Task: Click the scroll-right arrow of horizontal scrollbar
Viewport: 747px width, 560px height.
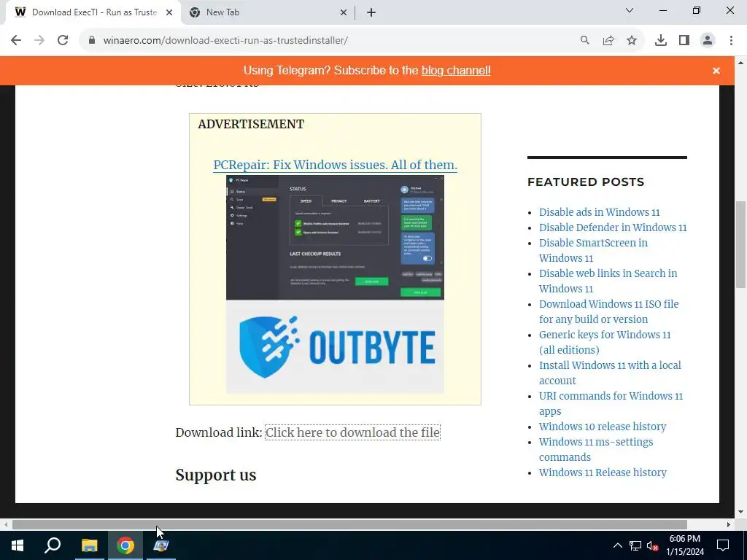Action: [729, 524]
